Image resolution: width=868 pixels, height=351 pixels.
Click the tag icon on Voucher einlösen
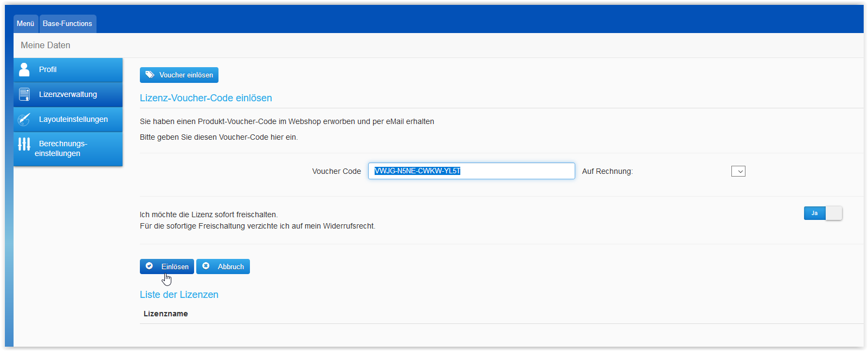coord(150,75)
